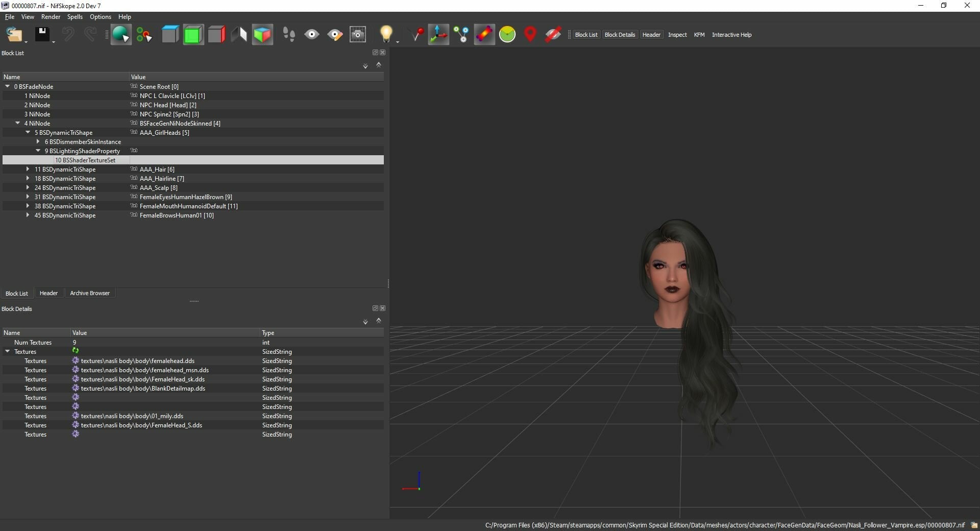The width and height of the screenshot is (980, 531).
Task: Click the Header toolbar button
Action: pyautogui.click(x=651, y=35)
